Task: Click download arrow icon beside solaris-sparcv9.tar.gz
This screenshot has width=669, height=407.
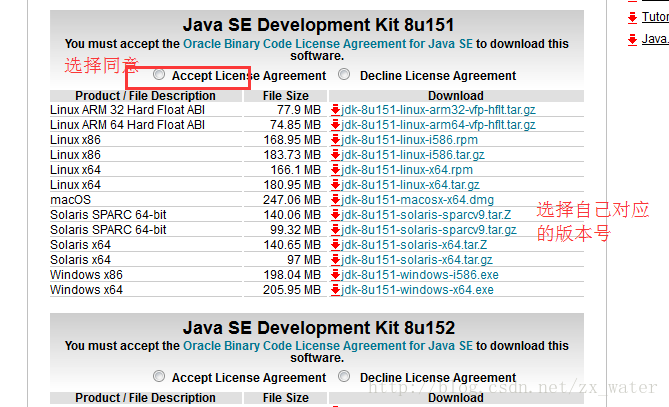Action: point(335,230)
